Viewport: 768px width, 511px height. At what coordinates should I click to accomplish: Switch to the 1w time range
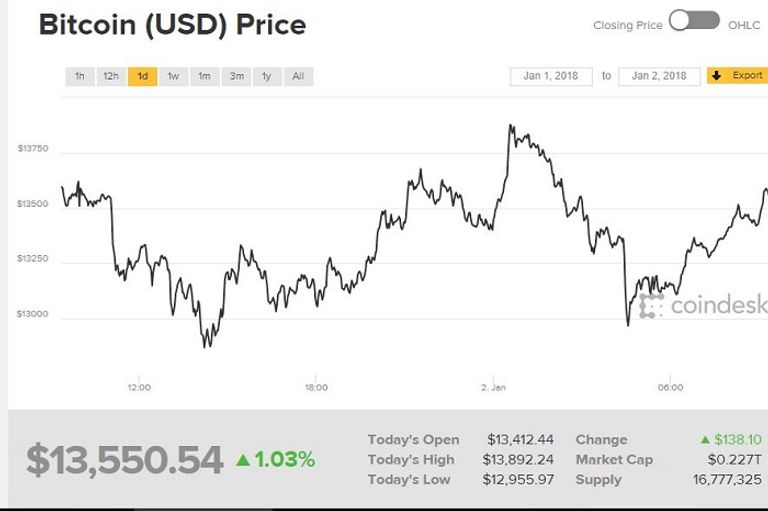point(173,76)
